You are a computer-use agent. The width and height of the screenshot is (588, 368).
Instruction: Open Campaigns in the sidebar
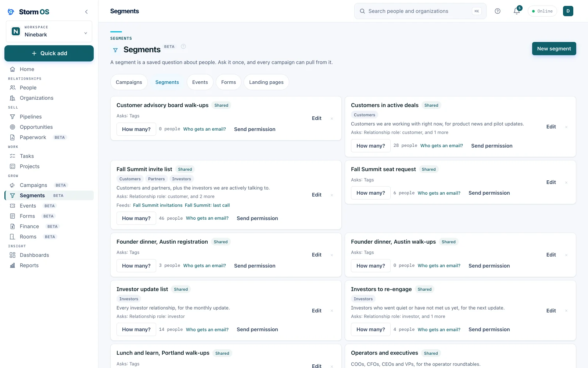coord(49,185)
